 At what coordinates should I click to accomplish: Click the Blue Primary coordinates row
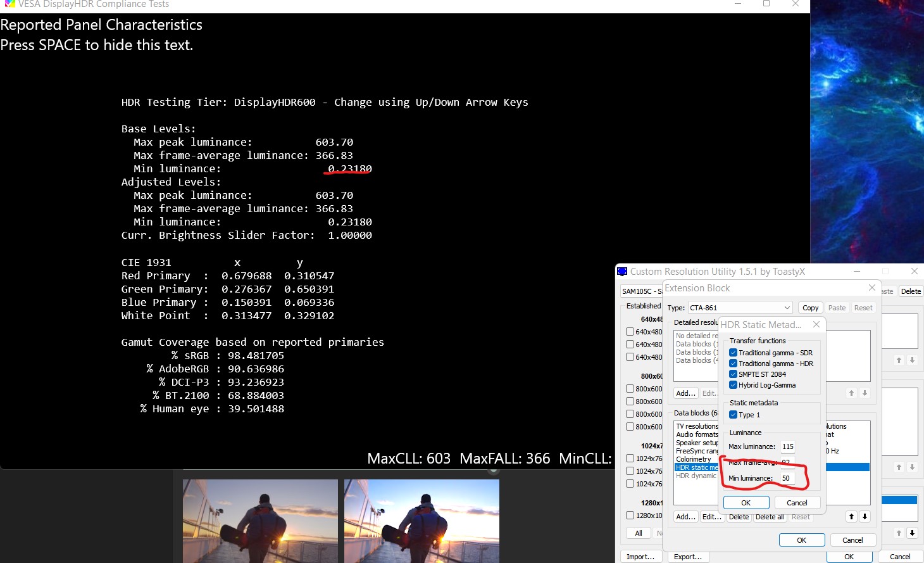point(228,303)
